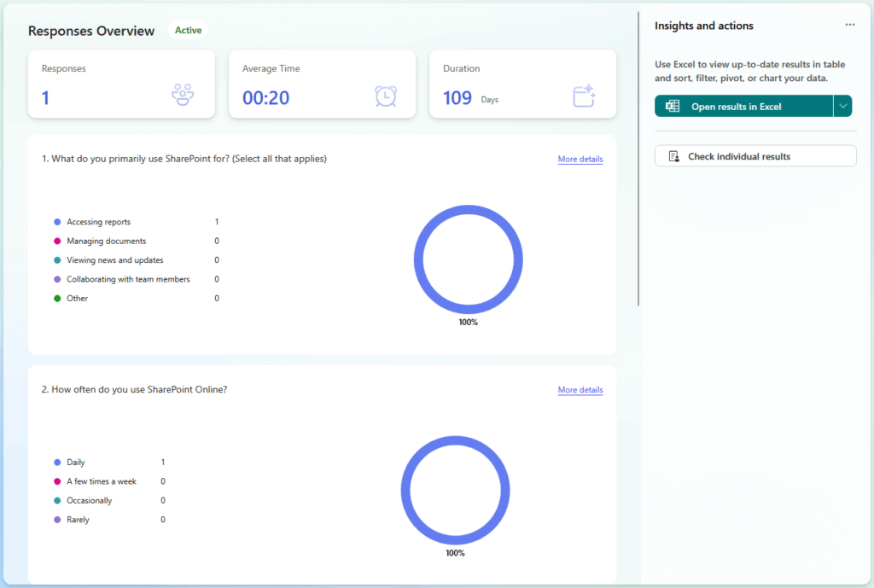
Task: Click the How often do you use SharePoint Online title
Action: (x=134, y=390)
